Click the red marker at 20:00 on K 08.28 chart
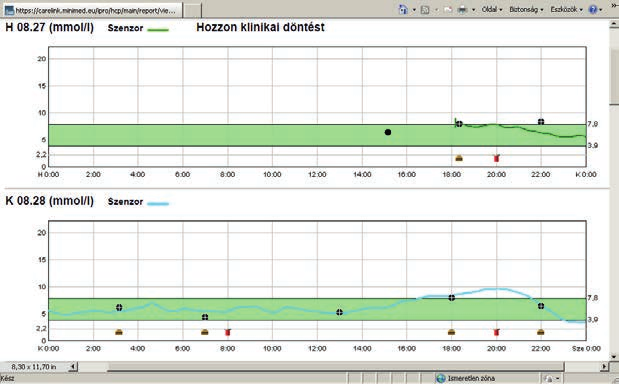Viewport: 619px width, 384px height. tap(496, 332)
